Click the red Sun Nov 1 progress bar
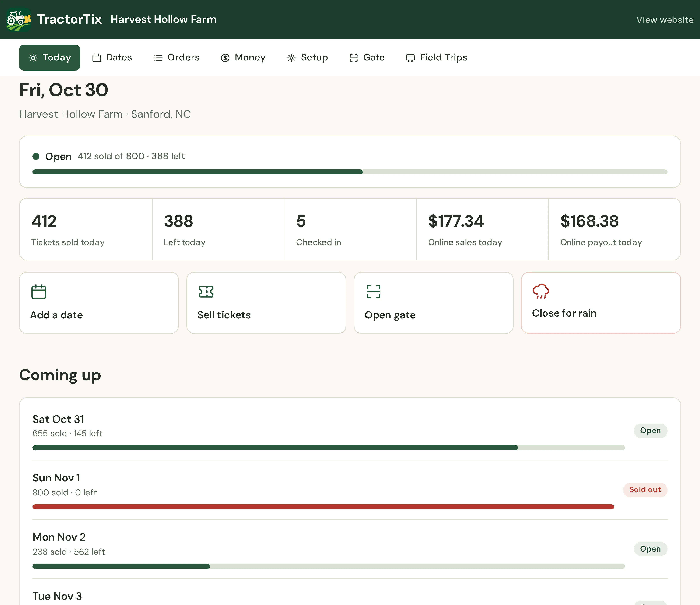Viewport: 700px width, 605px height. (x=323, y=507)
